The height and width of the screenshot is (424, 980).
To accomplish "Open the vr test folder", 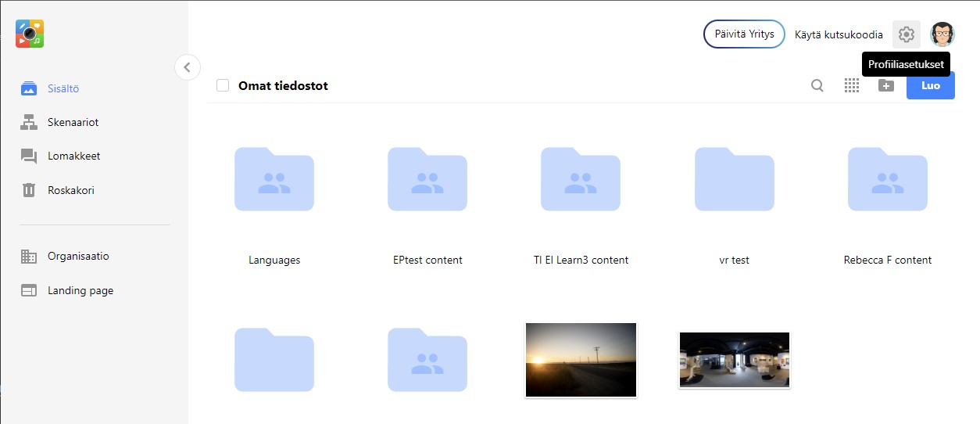I will click(x=735, y=178).
